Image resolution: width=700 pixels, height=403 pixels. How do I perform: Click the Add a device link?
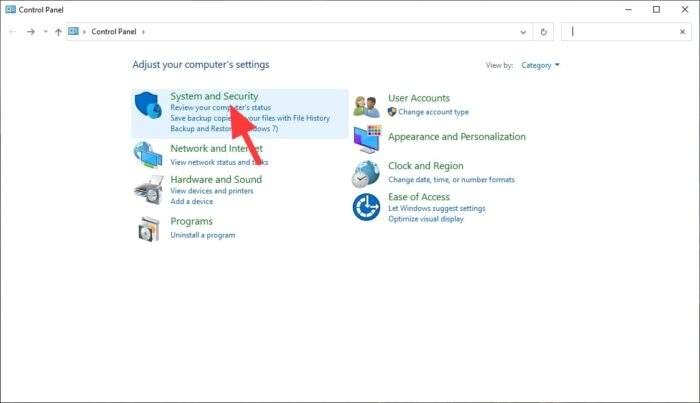point(192,201)
